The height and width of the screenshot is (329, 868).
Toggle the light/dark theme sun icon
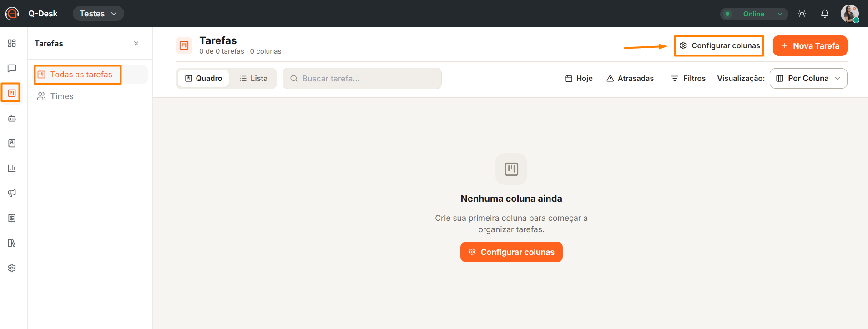[x=802, y=14]
